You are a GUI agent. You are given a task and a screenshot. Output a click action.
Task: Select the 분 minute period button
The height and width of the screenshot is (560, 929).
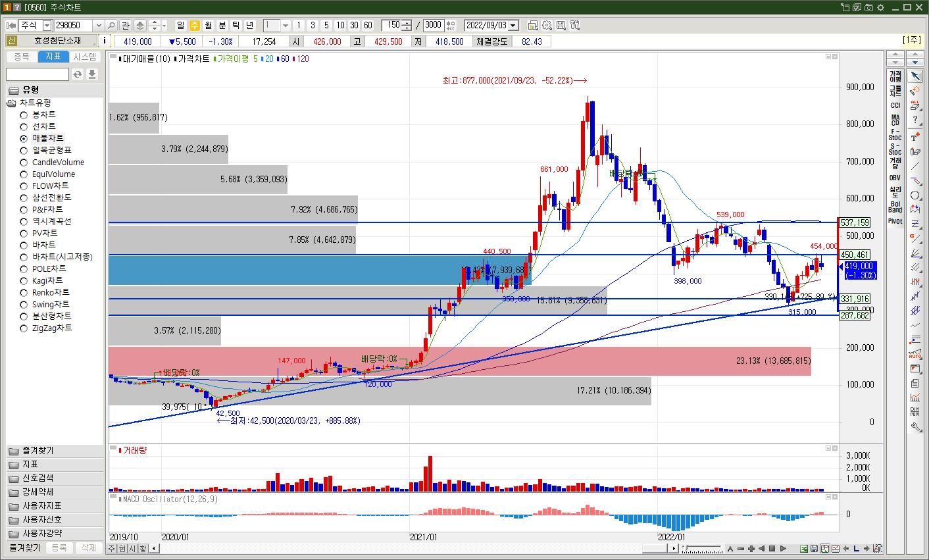[x=222, y=26]
